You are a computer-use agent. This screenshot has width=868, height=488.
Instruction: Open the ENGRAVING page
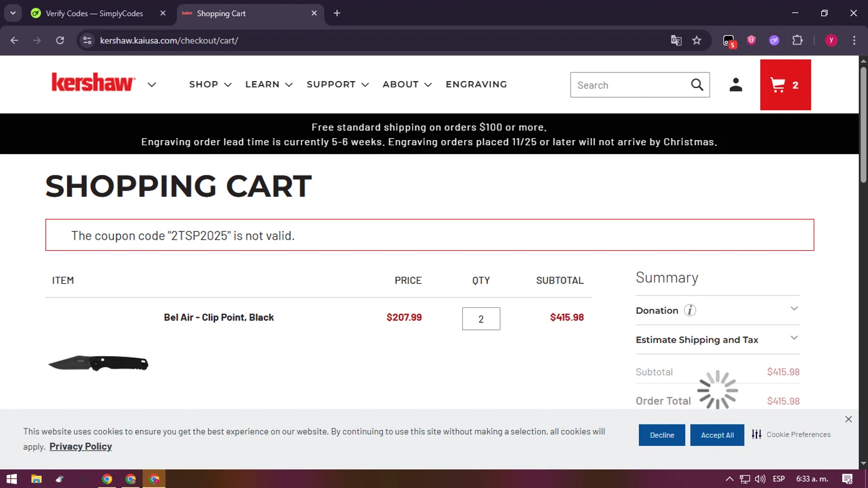(x=476, y=85)
